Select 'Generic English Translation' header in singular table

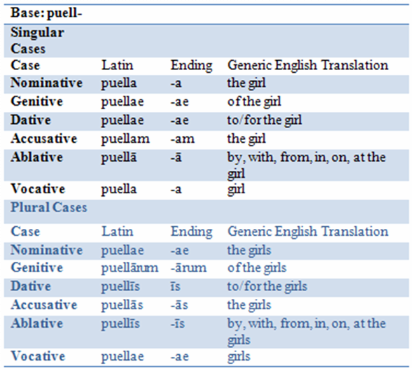[x=308, y=65]
